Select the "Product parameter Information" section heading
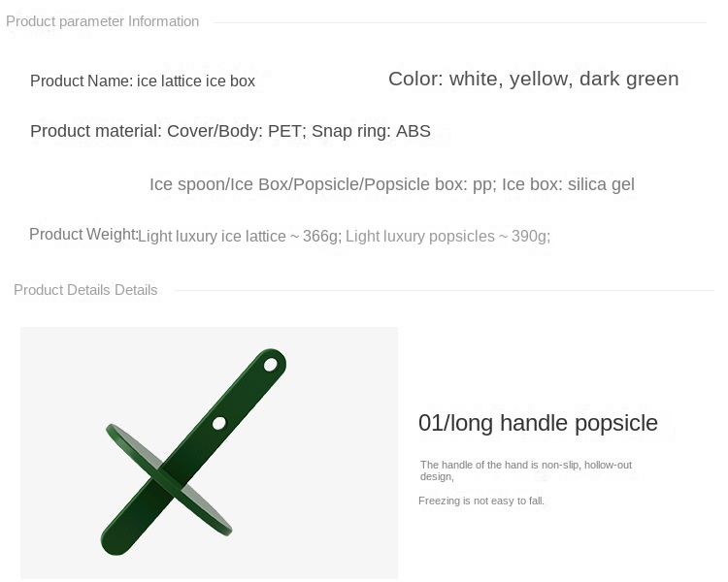The image size is (728, 582). (x=103, y=21)
